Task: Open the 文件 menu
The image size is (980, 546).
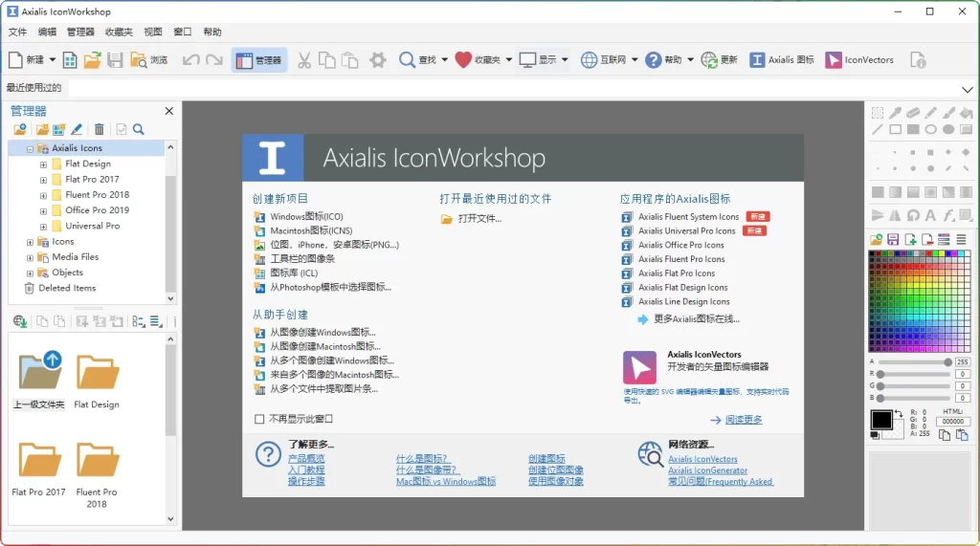Action: point(17,32)
